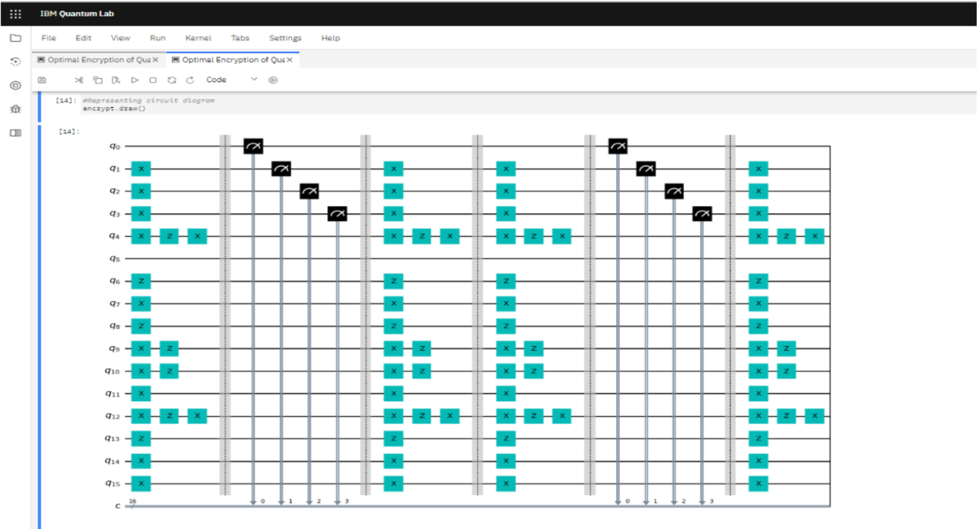This screenshot has width=980, height=529.
Task: Open the app switcher grid icon
Action: (x=15, y=14)
